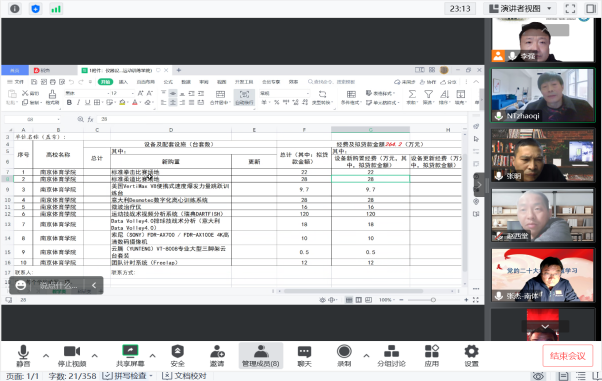602x381 pixels.
Task: Collapse the participant video panel arrow
Action: click(x=479, y=185)
